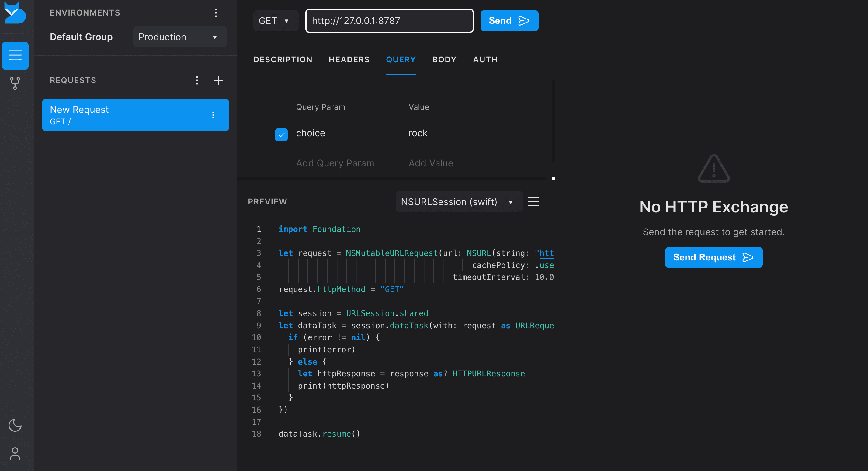This screenshot has width=868, height=471.
Task: Switch to the Headers tab
Action: tap(349, 60)
